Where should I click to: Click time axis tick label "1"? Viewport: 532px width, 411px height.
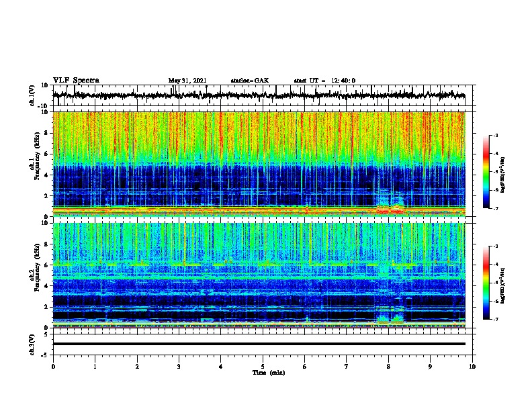pyautogui.click(x=95, y=367)
